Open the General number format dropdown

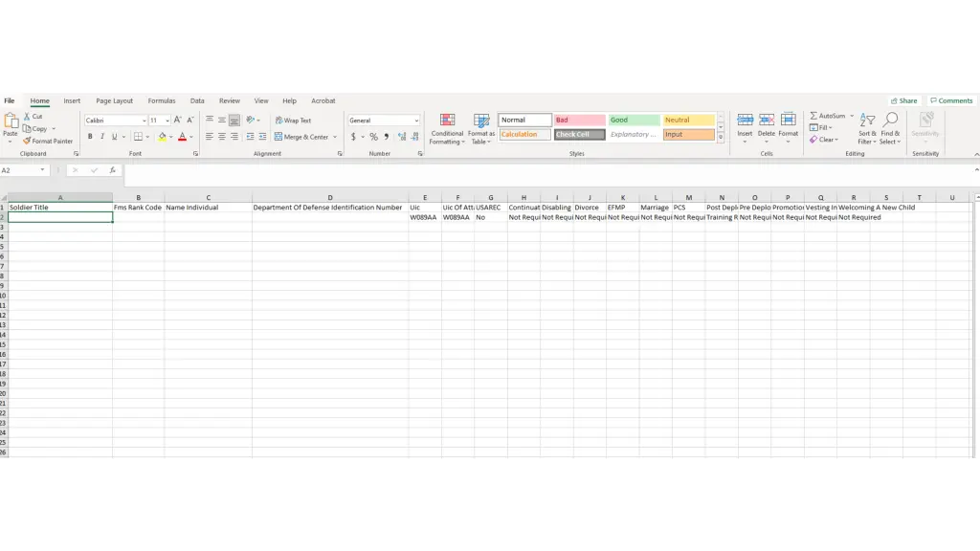pyautogui.click(x=416, y=121)
